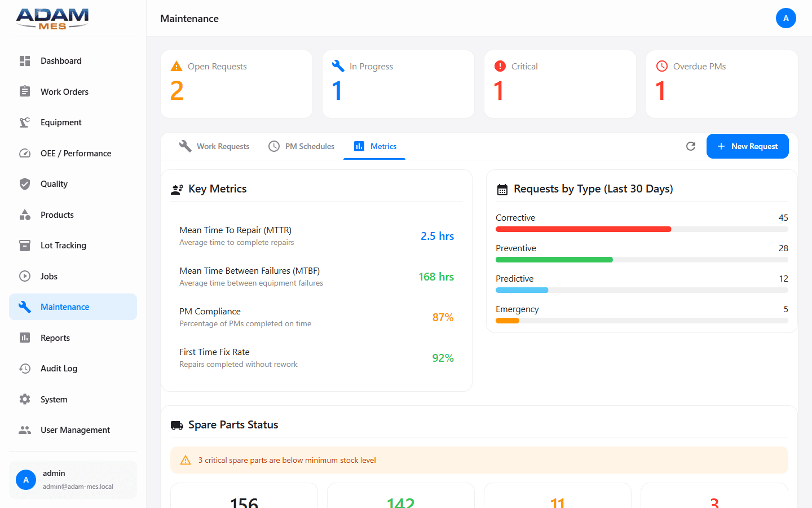The image size is (812, 508).
Task: Refresh the maintenance data
Action: coord(691,146)
